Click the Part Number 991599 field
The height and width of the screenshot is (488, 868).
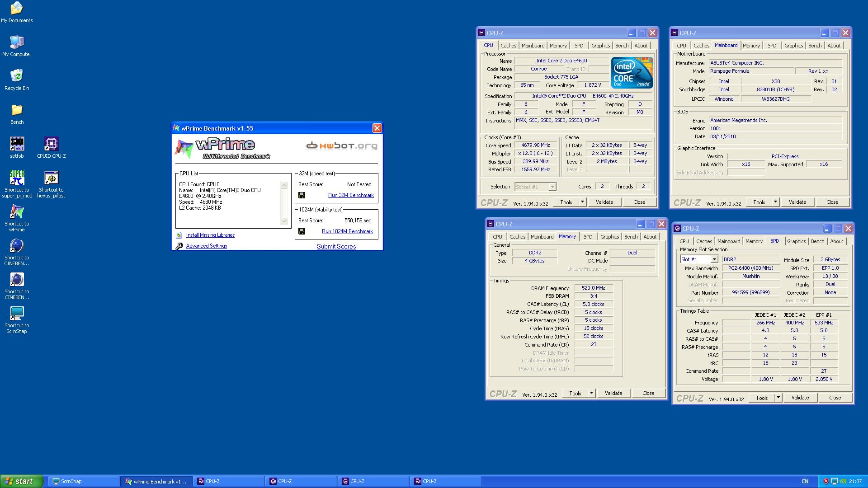[751, 292]
